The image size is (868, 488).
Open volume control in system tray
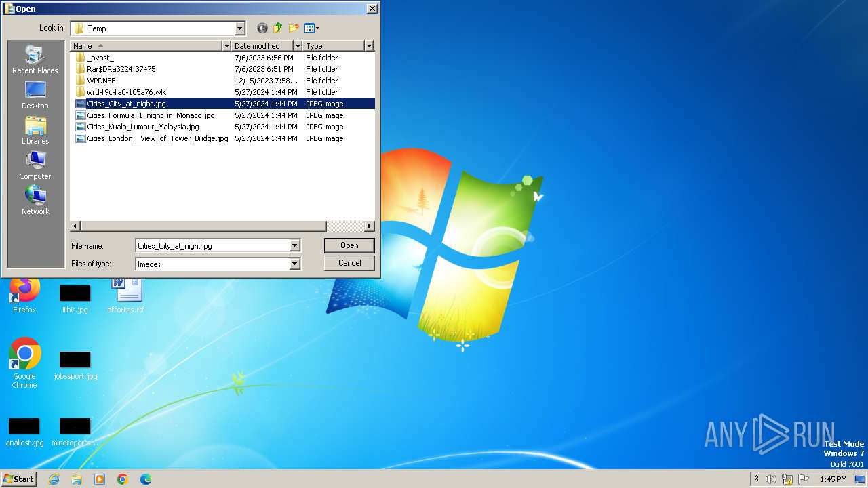tap(771, 479)
